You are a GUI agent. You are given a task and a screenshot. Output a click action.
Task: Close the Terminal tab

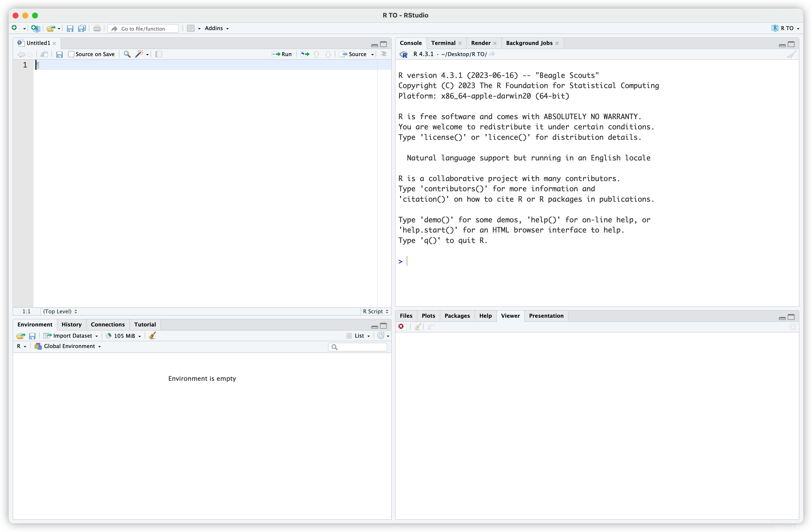click(460, 43)
